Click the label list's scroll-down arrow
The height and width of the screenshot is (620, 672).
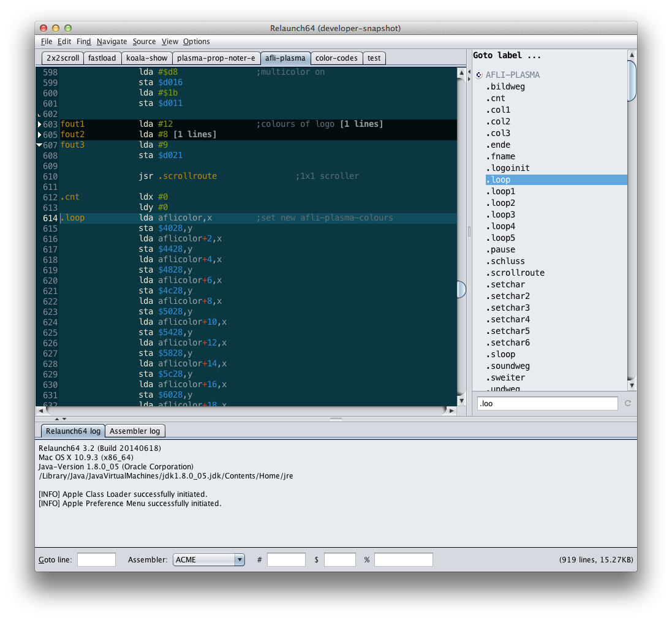(x=632, y=384)
